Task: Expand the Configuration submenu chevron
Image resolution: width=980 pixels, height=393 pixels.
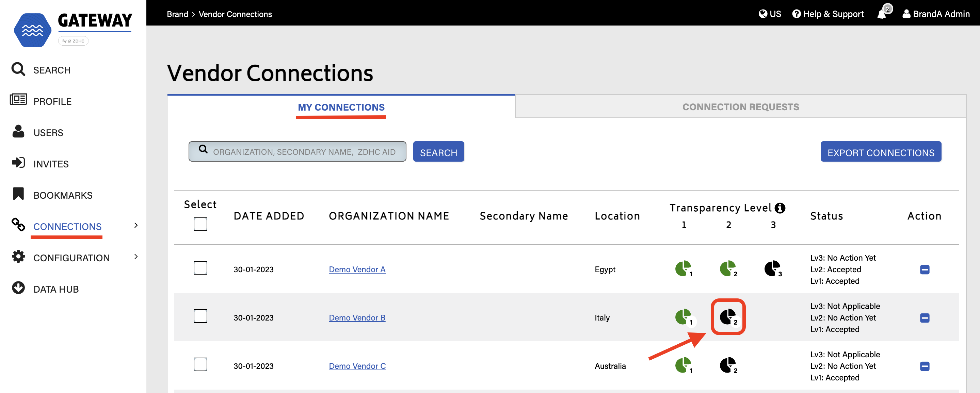Action: point(136,257)
